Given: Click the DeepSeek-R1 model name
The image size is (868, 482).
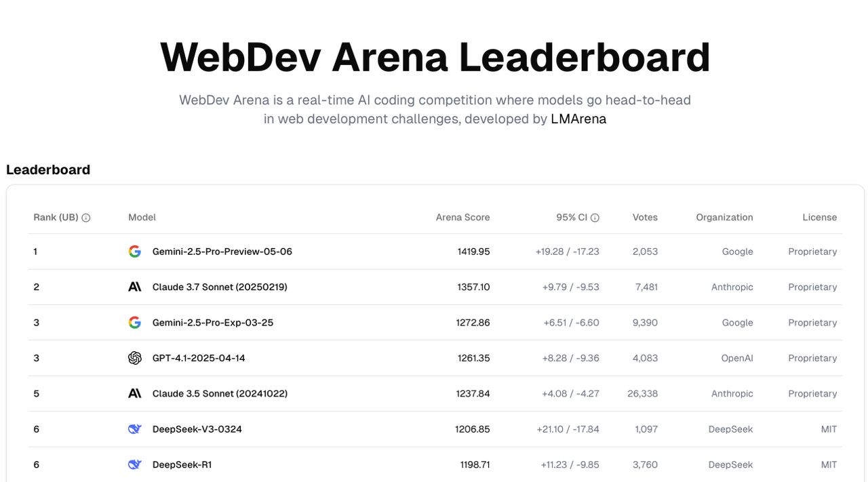Looking at the screenshot, I should tap(182, 464).
